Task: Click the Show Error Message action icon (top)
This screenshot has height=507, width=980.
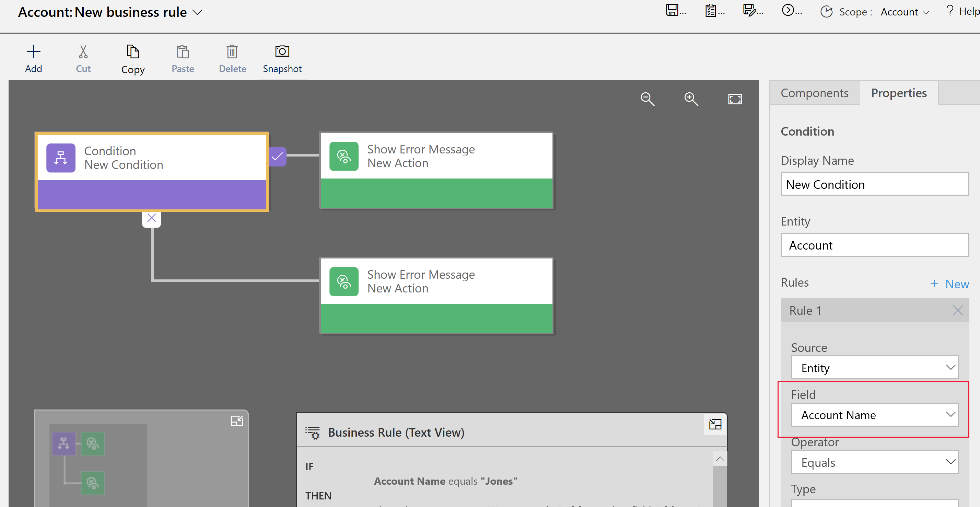Action: (343, 156)
